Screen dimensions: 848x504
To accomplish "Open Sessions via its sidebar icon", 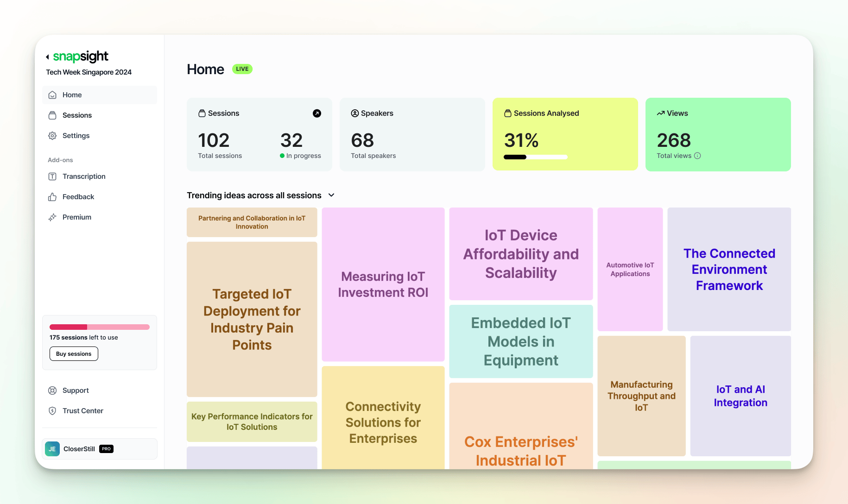I will [x=52, y=115].
